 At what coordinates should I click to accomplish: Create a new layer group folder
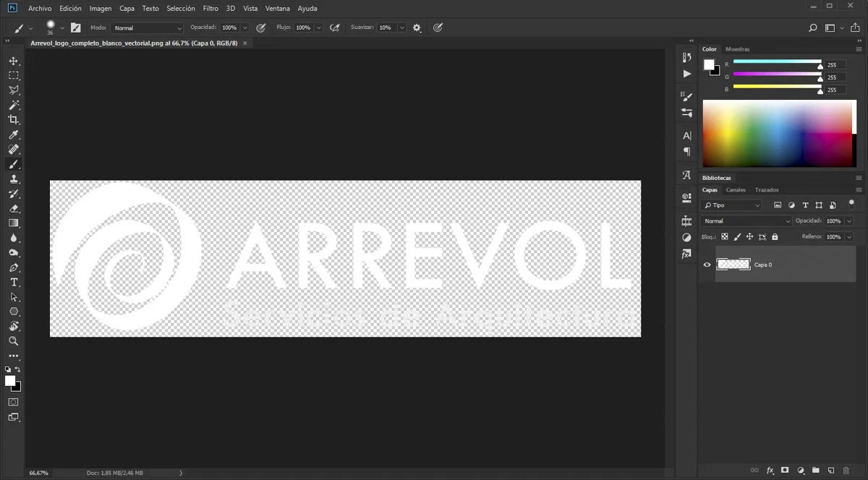(x=815, y=471)
